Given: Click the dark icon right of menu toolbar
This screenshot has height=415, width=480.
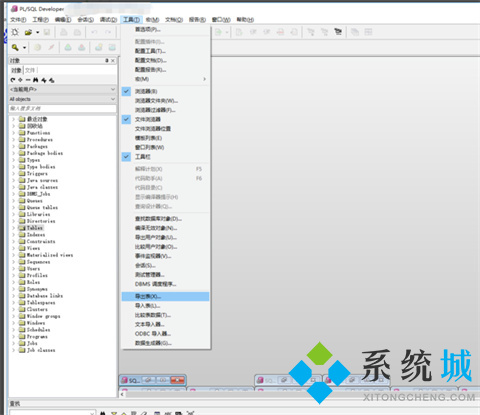Looking at the screenshot, I should click(x=338, y=32).
